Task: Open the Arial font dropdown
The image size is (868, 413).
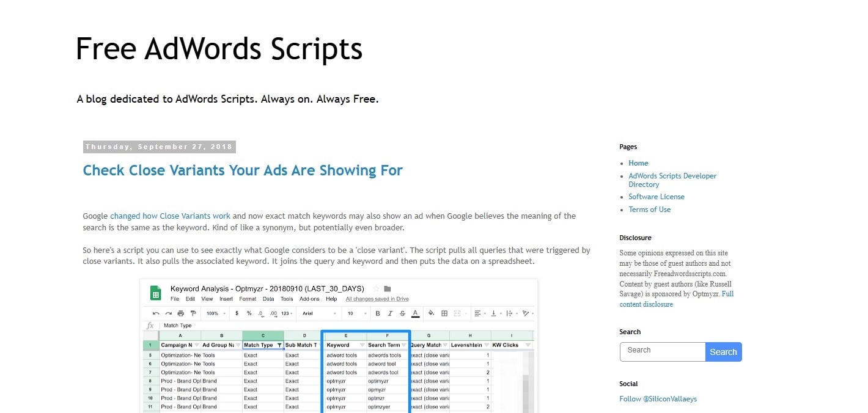Action: coord(318,313)
